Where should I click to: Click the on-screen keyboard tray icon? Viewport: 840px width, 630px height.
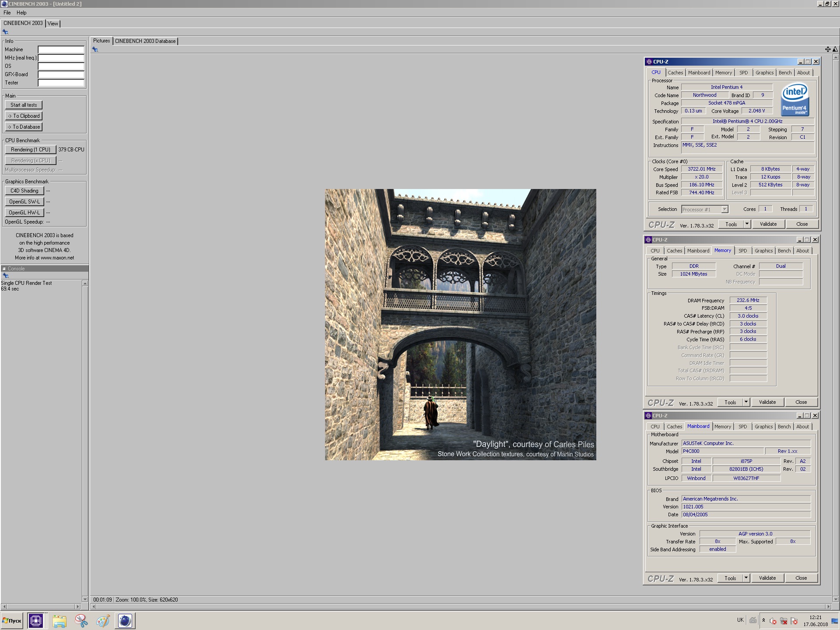tap(753, 620)
